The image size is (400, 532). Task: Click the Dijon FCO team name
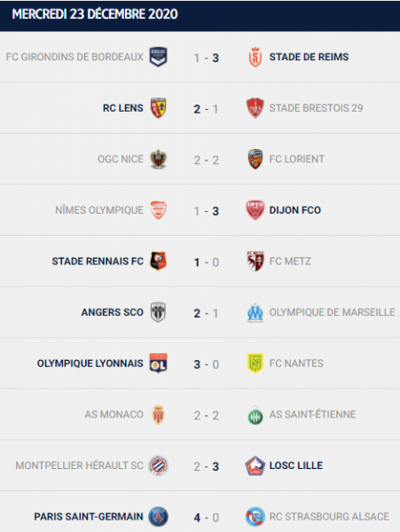[294, 210]
